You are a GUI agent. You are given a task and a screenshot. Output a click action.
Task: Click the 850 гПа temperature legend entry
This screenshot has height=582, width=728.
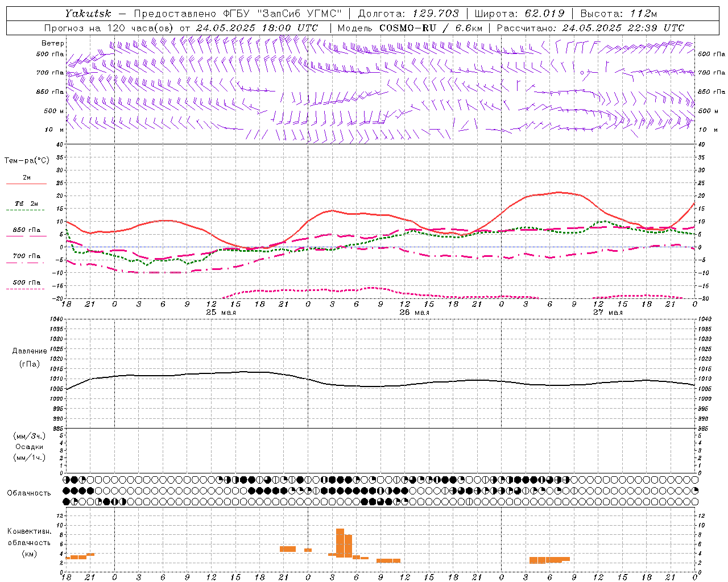pos(26,230)
